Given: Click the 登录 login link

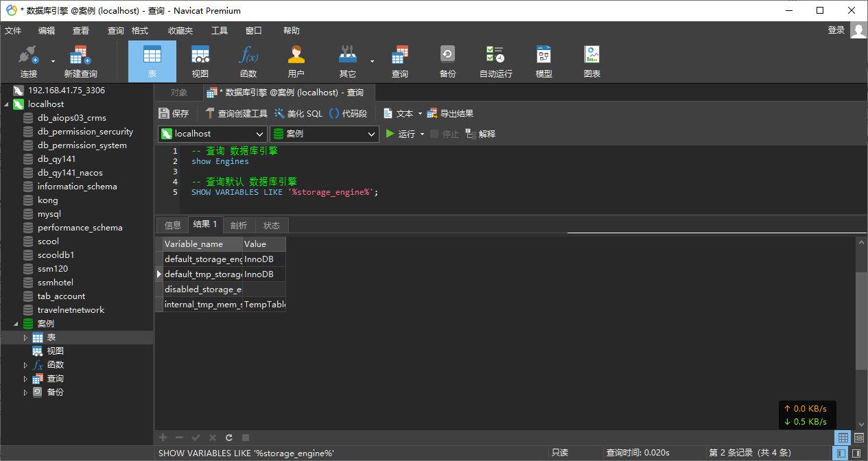Looking at the screenshot, I should pos(836,30).
